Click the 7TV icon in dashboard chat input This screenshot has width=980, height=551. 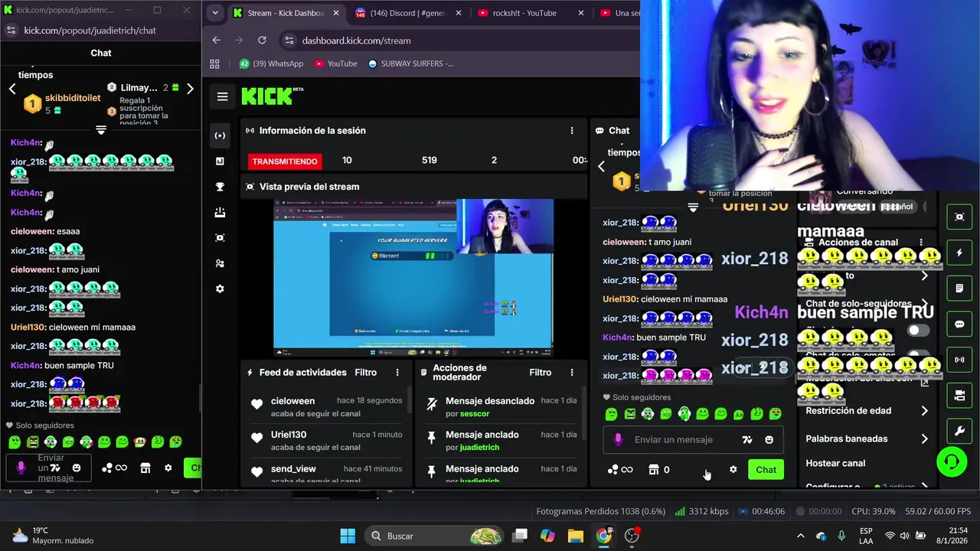pos(747,439)
